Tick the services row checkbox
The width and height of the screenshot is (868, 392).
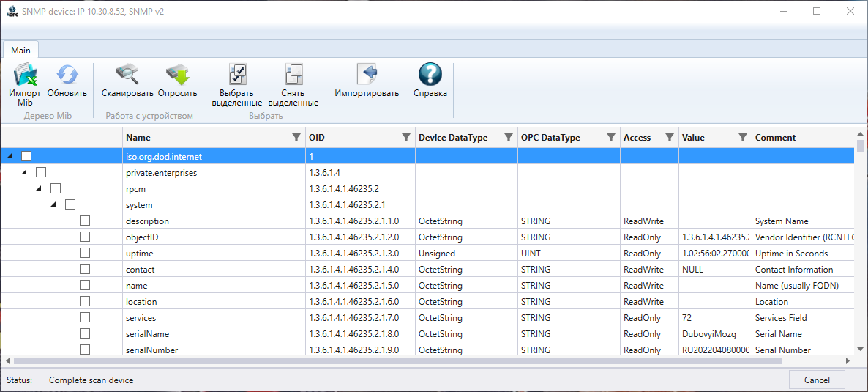point(85,318)
